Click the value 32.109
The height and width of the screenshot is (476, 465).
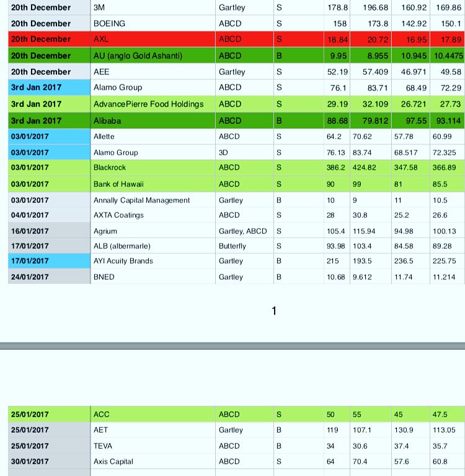[x=375, y=104]
